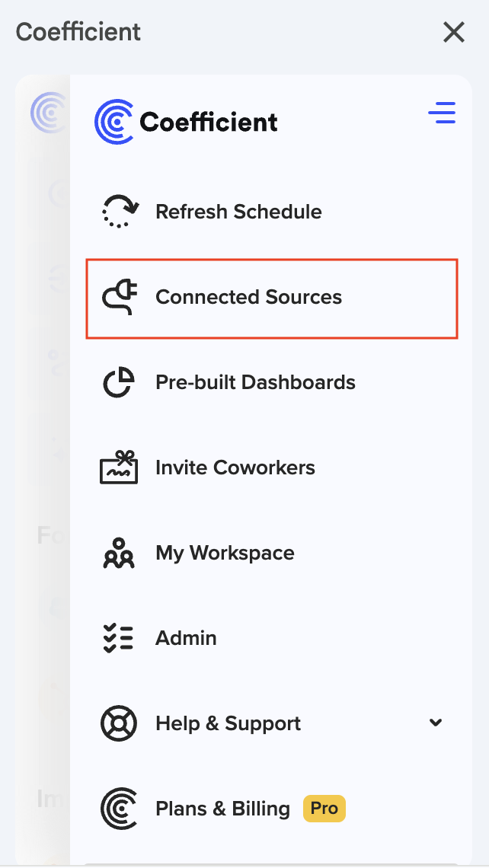
Task: Select Connected Sources from the menu
Action: 248,298
